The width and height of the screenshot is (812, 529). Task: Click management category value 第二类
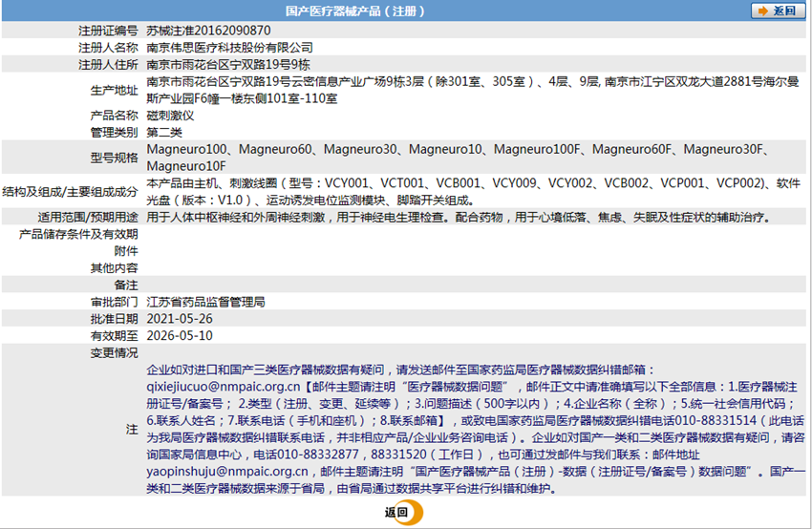point(164,133)
